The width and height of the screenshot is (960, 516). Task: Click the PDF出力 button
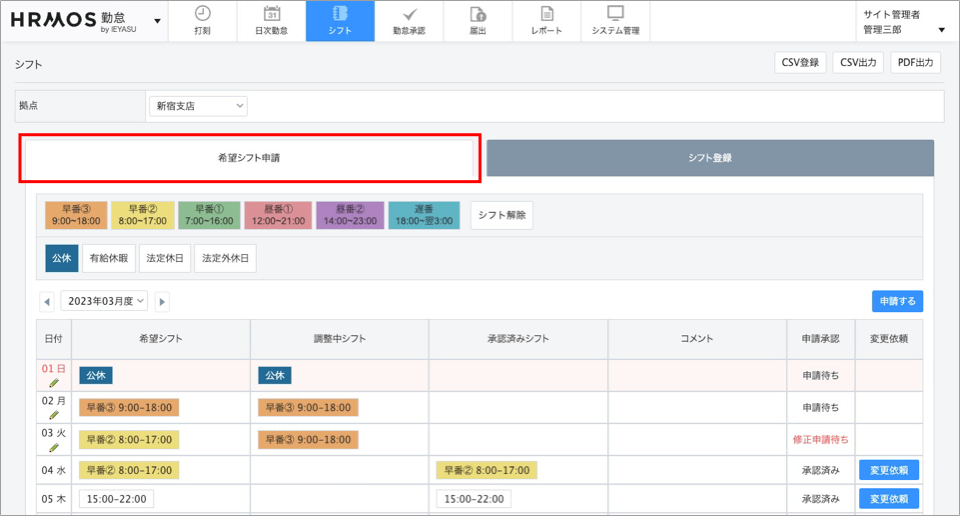915,63
